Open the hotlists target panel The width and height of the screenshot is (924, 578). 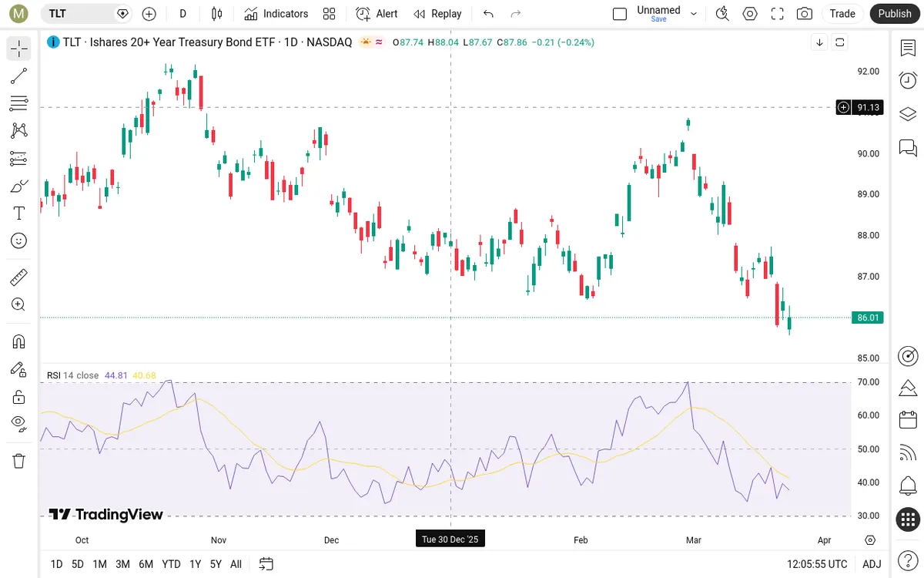[x=908, y=356]
